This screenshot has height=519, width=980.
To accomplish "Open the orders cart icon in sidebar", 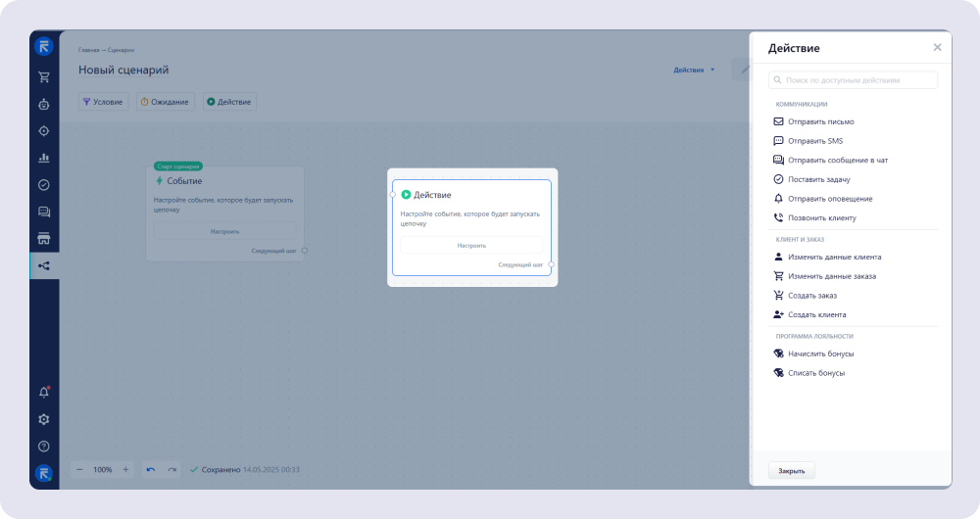I will 44,77.
